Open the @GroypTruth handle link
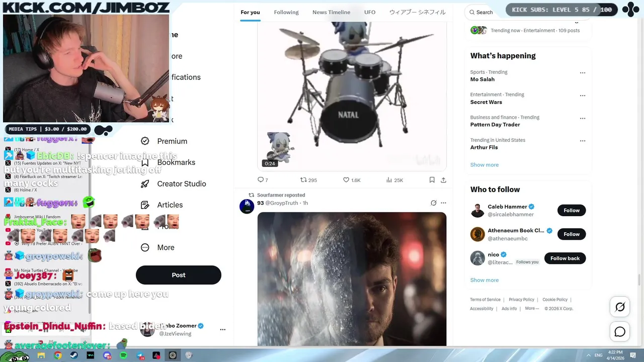Screen dimensions: 644x362 (x=282, y=203)
